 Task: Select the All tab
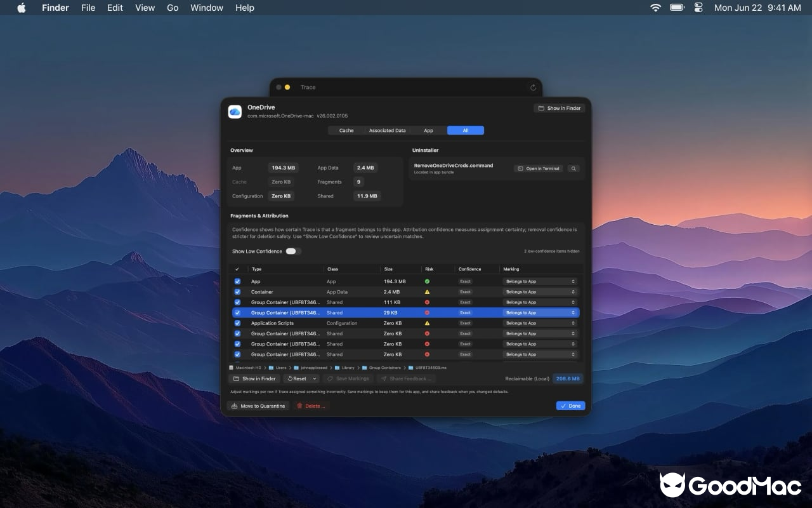tap(466, 130)
